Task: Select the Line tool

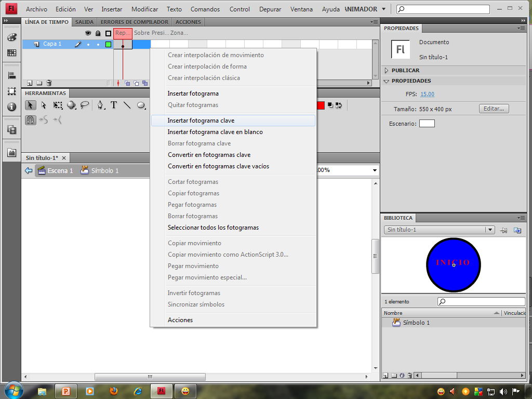Action: click(x=127, y=105)
